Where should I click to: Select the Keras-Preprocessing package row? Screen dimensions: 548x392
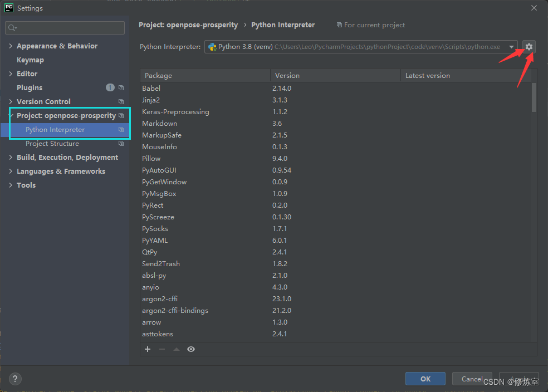(x=336, y=112)
